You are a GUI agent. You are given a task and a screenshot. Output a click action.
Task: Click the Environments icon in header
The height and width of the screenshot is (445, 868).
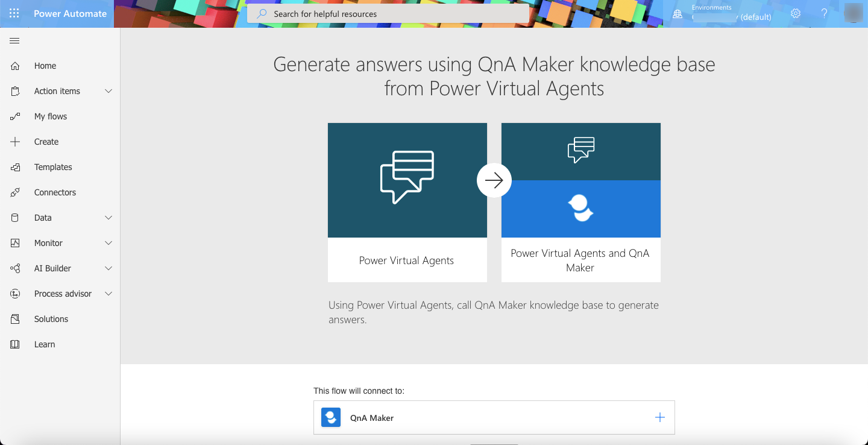pos(678,13)
